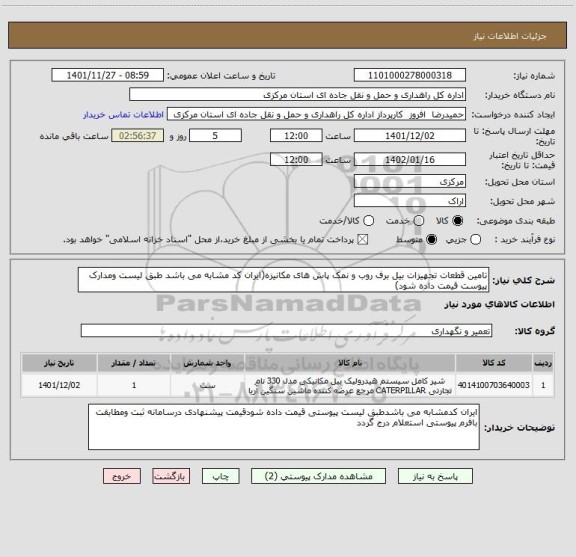Click the CATERPILLAR product name cell
The width and height of the screenshot is (576, 557).
350,385
